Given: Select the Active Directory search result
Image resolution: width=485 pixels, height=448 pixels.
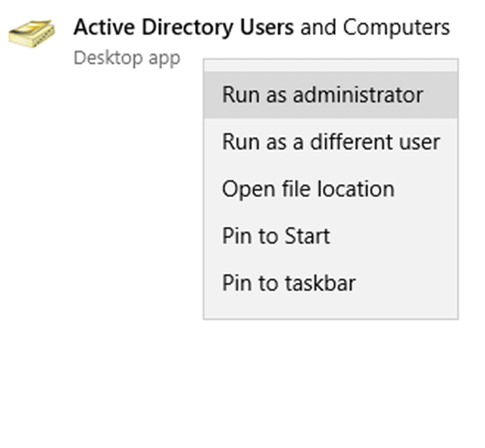Looking at the screenshot, I should tap(261, 28).
